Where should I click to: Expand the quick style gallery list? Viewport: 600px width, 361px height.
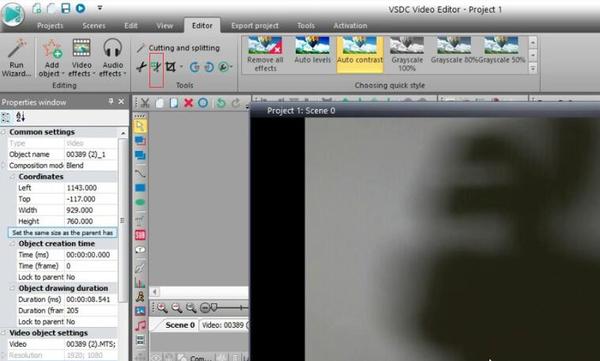[x=533, y=68]
